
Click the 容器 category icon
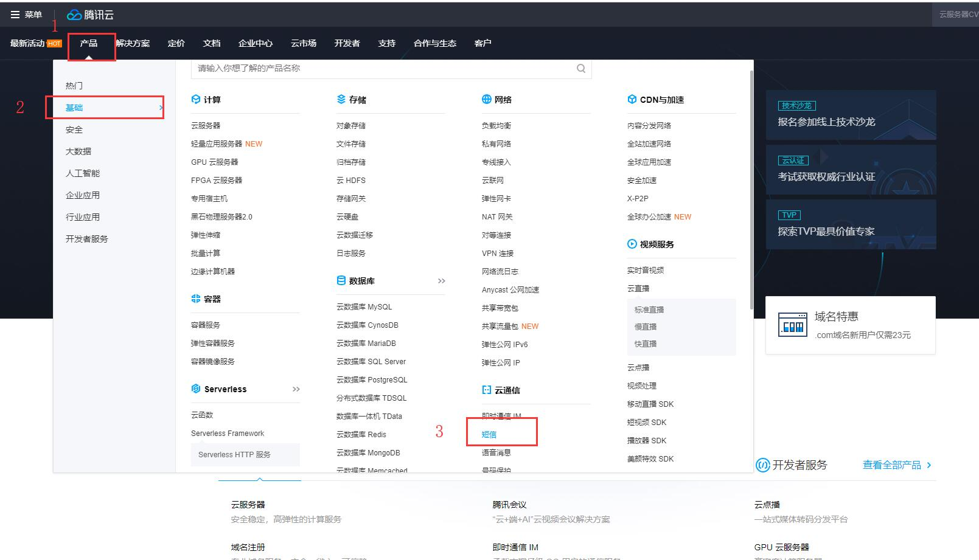click(x=196, y=299)
